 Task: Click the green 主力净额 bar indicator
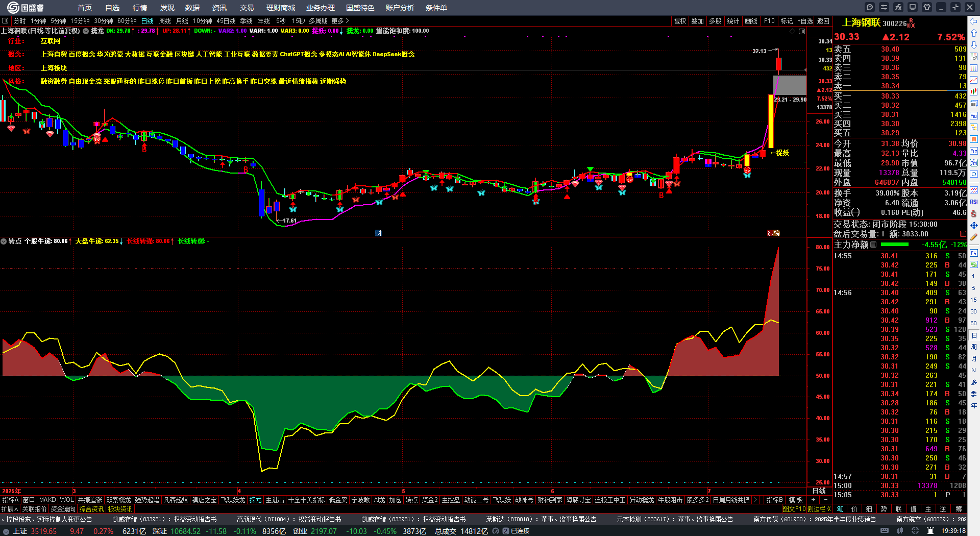coord(895,245)
